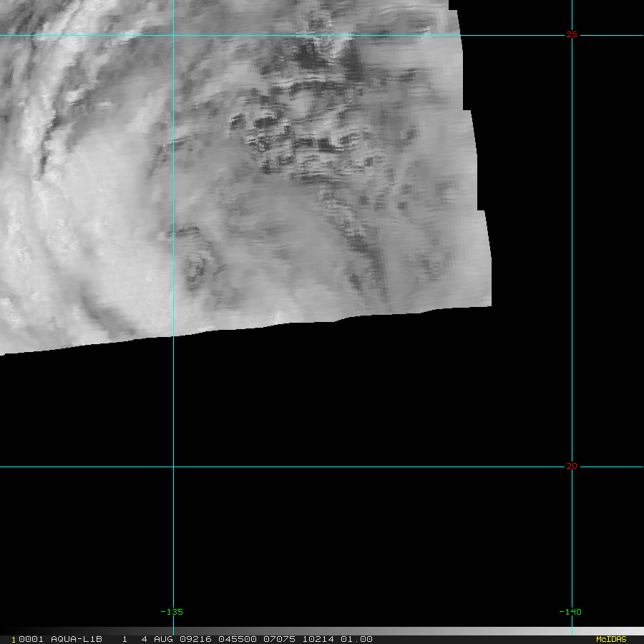Click intersection of 25 latitude and -140 longitude
Image resolution: width=644 pixels, height=644 pixels.
pos(572,35)
